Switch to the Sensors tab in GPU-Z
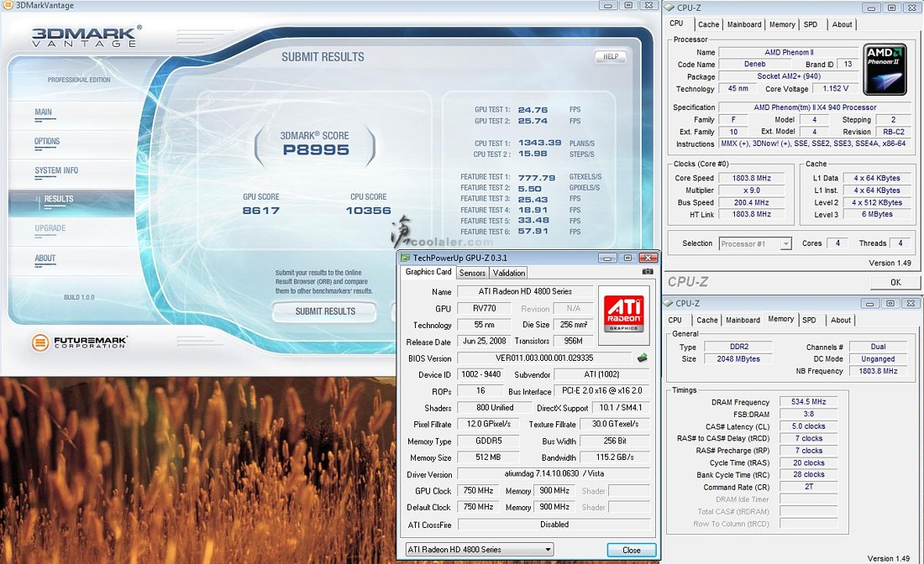This screenshot has width=924, height=564. (472, 273)
